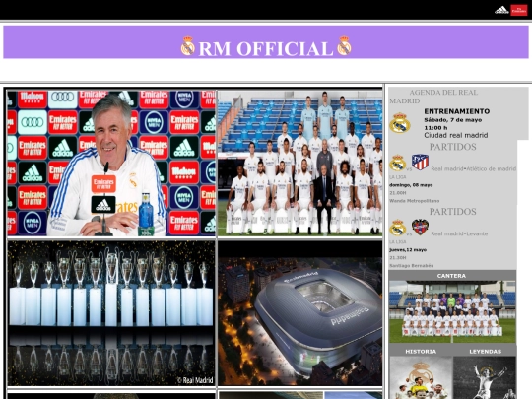Click the Real Madrid crest beside Entrenamiento
The height and width of the screenshot is (399, 532).
(x=400, y=123)
